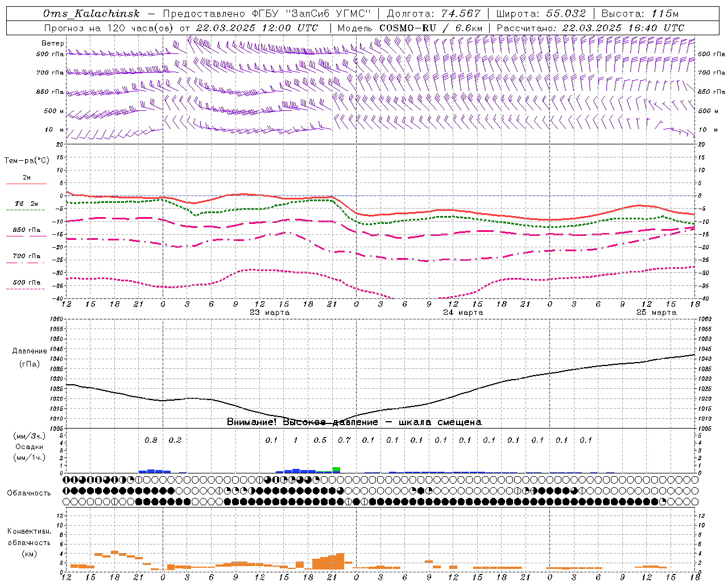Image resolution: width=728 pixels, height=582 pixels.
Task: Click the green precipitation bar
Action: click(336, 469)
